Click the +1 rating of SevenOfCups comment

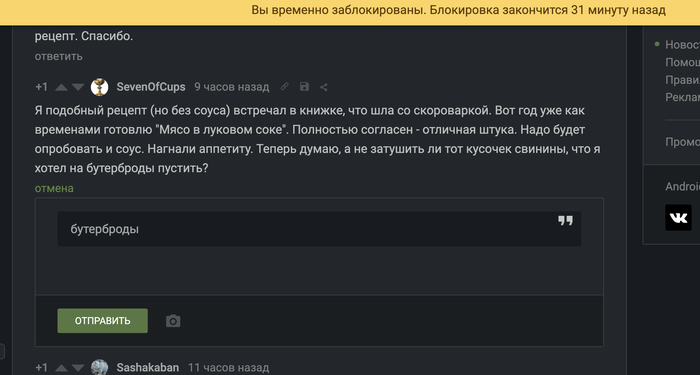point(42,87)
